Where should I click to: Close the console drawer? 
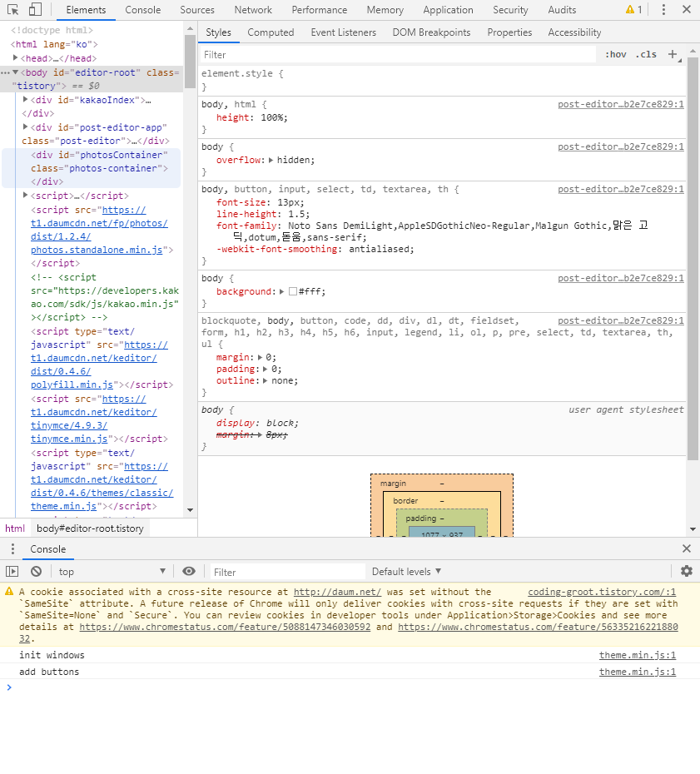[687, 548]
